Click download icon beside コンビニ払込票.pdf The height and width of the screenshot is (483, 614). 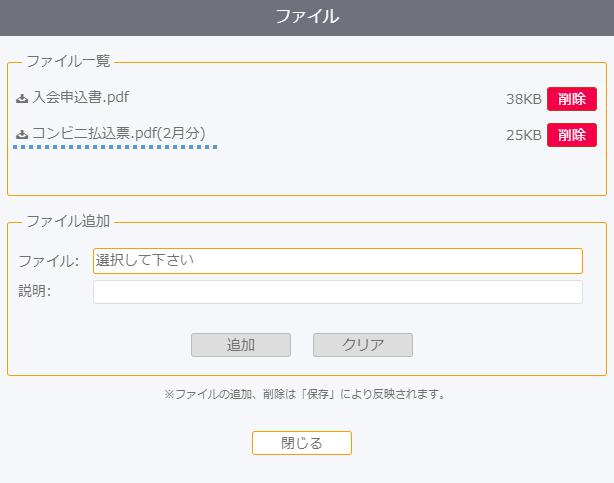[22, 134]
